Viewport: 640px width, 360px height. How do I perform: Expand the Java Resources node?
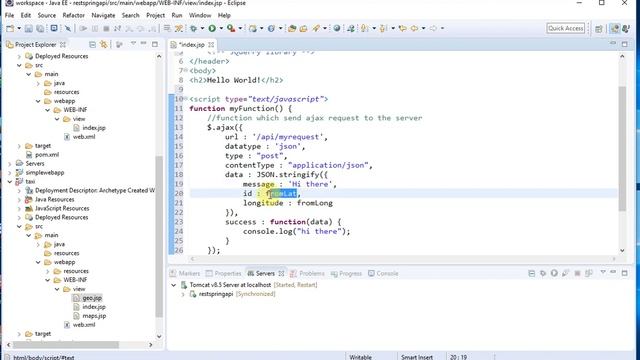(x=19, y=200)
